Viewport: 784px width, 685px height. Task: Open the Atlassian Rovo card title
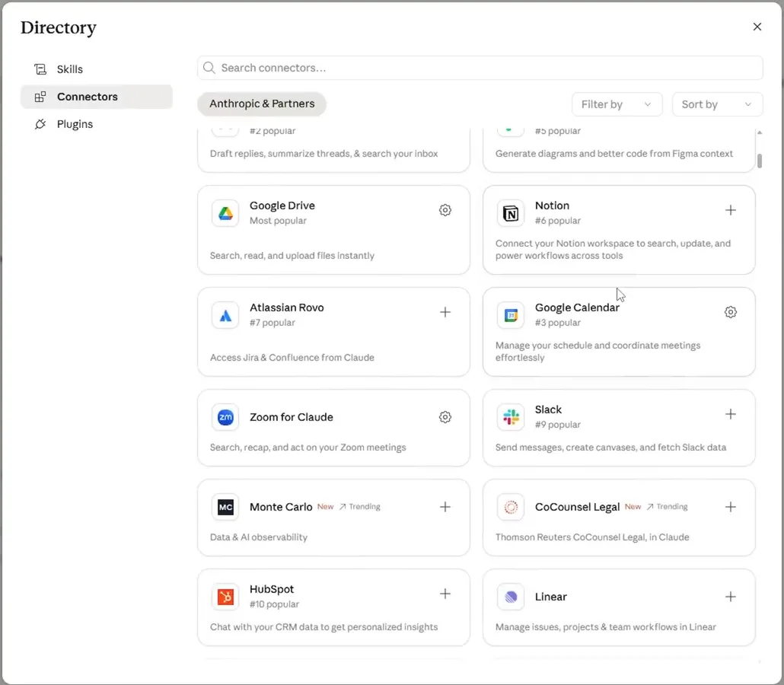286,307
